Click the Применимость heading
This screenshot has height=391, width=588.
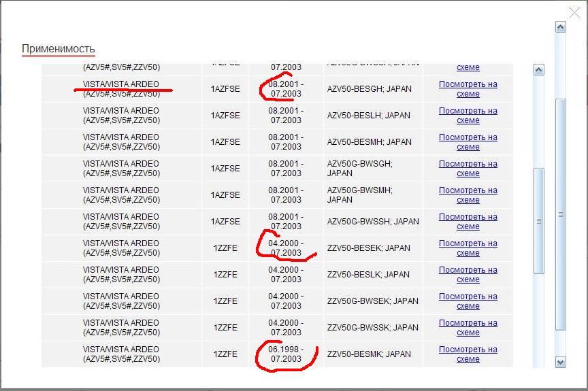point(59,49)
